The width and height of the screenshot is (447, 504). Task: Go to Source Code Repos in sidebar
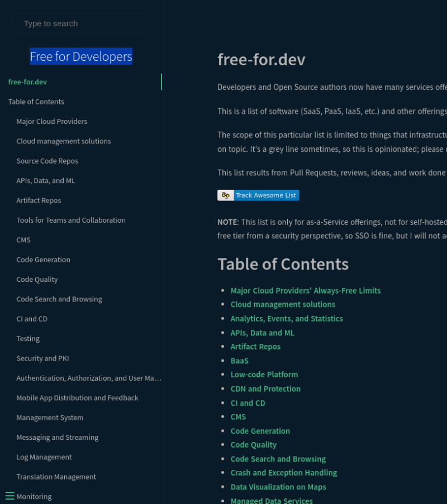47,161
